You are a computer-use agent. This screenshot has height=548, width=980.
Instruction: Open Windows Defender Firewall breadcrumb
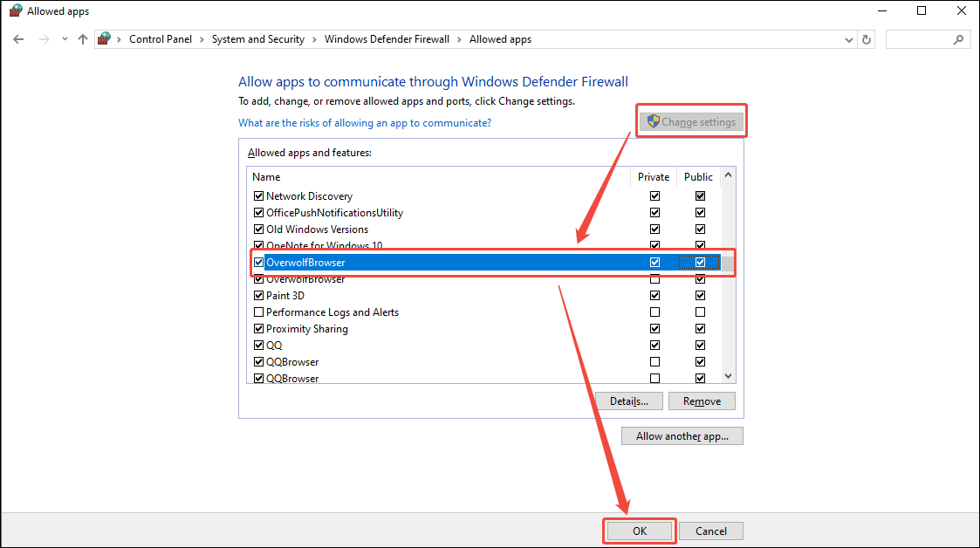click(x=387, y=38)
